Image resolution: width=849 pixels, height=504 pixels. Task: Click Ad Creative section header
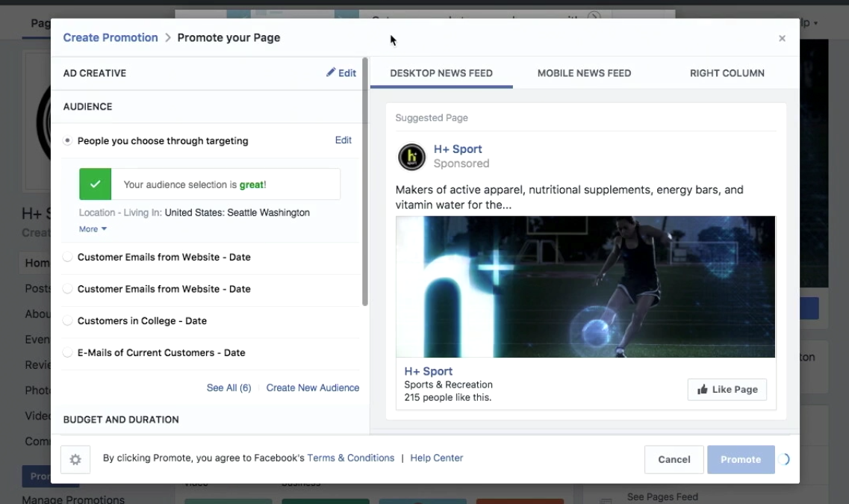point(95,73)
